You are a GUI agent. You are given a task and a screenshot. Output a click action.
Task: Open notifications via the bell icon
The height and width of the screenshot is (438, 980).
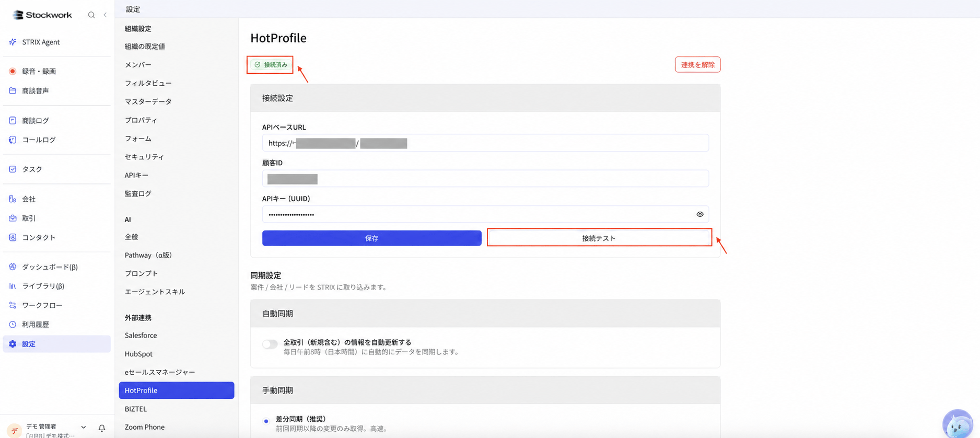tap(102, 428)
